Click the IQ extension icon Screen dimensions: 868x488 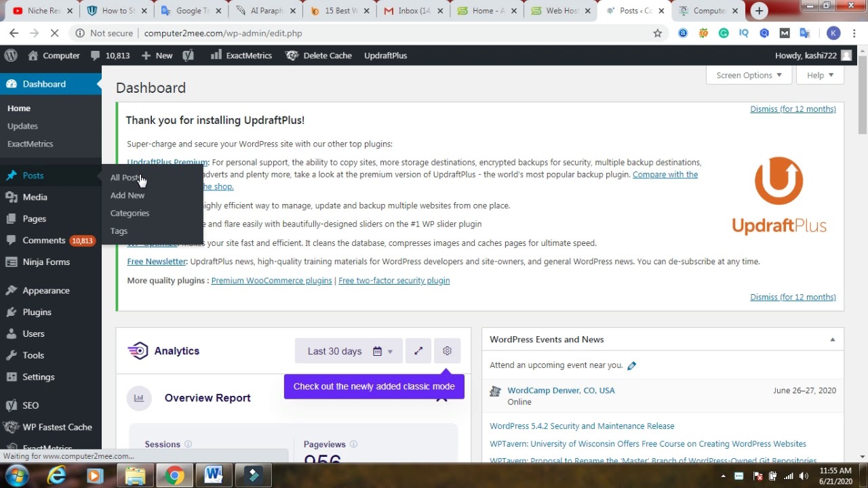pos(744,33)
